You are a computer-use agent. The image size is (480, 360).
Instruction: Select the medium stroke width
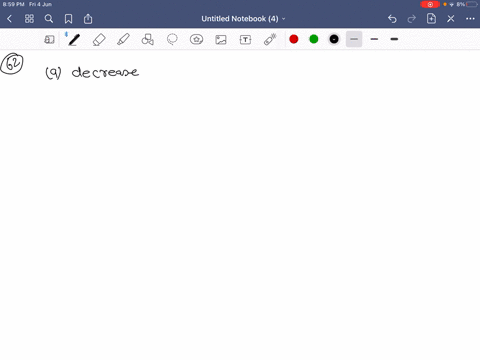tap(374, 39)
